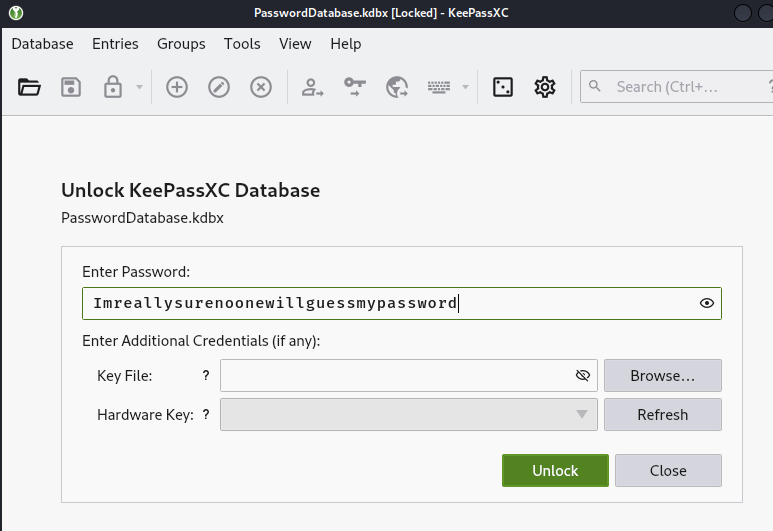Click the search magnifier icon
This screenshot has width=773, height=531.
(595, 86)
